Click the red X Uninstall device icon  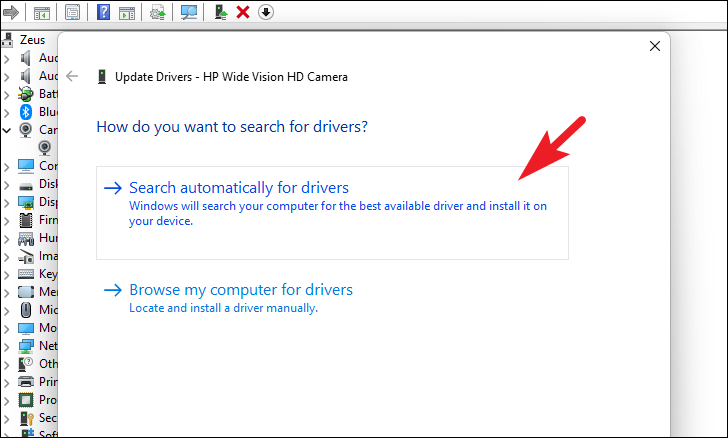click(243, 12)
